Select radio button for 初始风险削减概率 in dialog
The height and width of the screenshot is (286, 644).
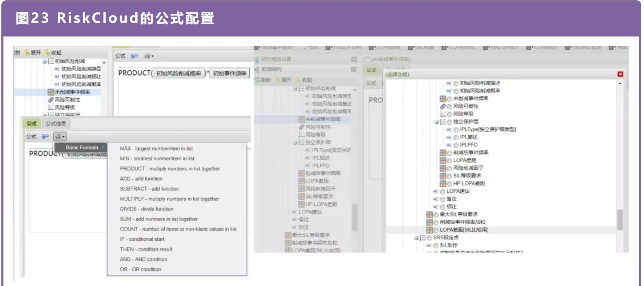(456, 91)
